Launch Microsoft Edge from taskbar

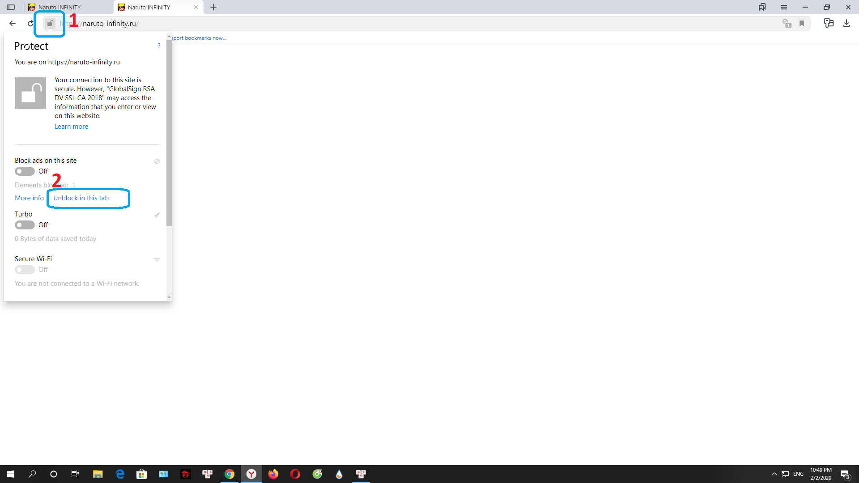[x=120, y=474]
